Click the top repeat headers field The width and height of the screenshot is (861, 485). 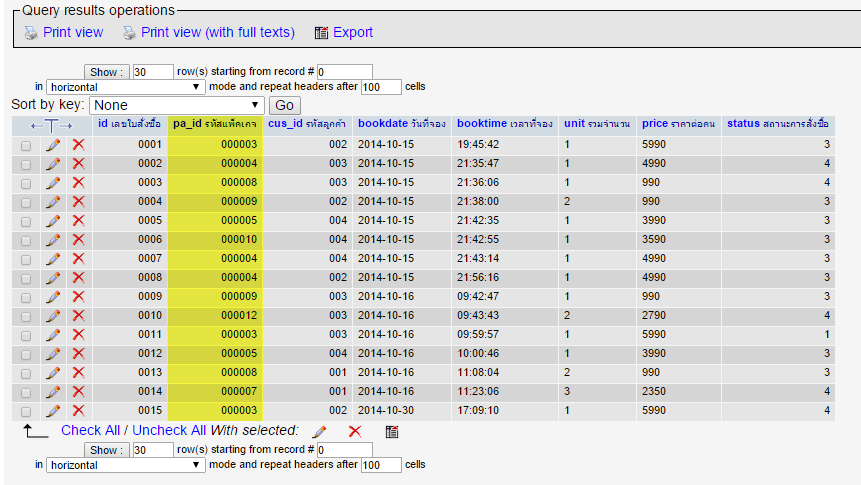[x=381, y=87]
